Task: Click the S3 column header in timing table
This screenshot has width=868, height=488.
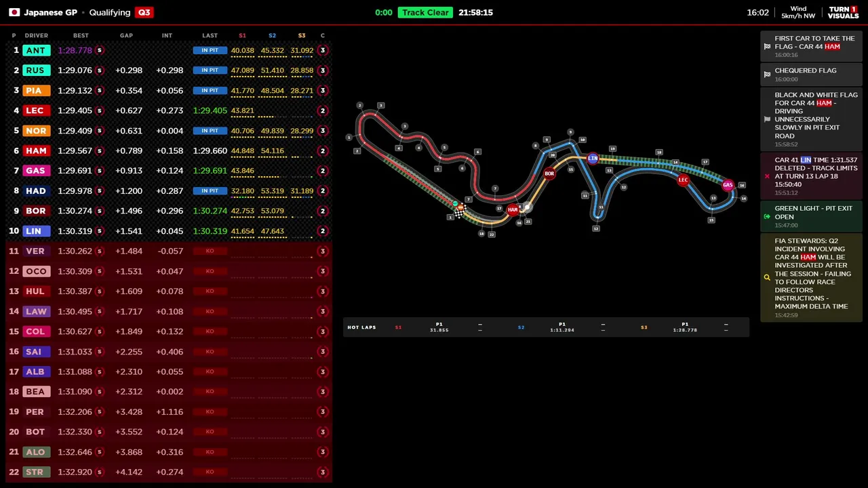Action: (x=302, y=35)
